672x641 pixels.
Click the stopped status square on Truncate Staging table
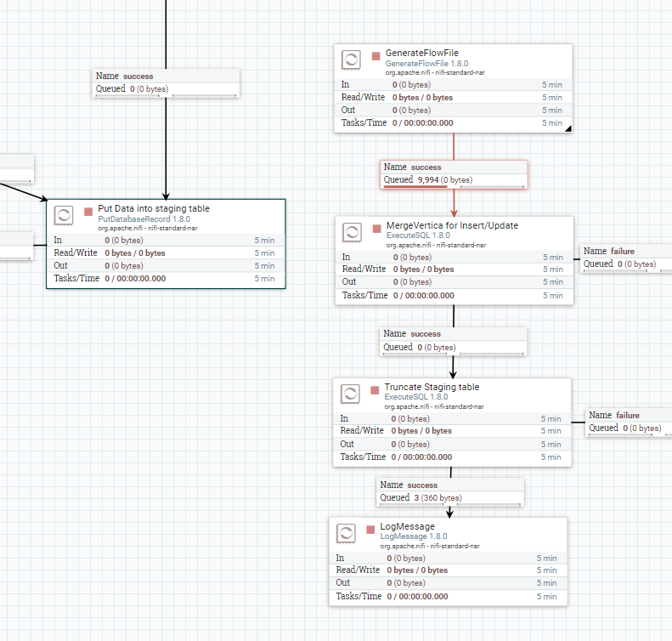(x=375, y=390)
